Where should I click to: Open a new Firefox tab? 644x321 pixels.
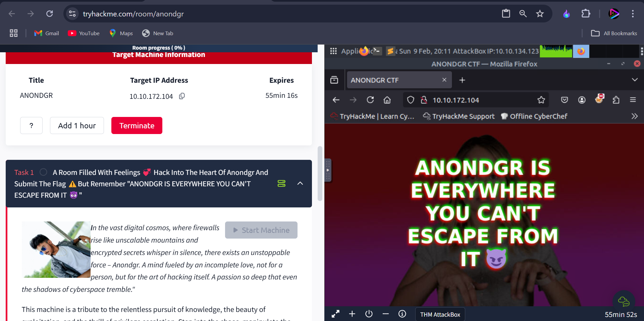coord(462,80)
